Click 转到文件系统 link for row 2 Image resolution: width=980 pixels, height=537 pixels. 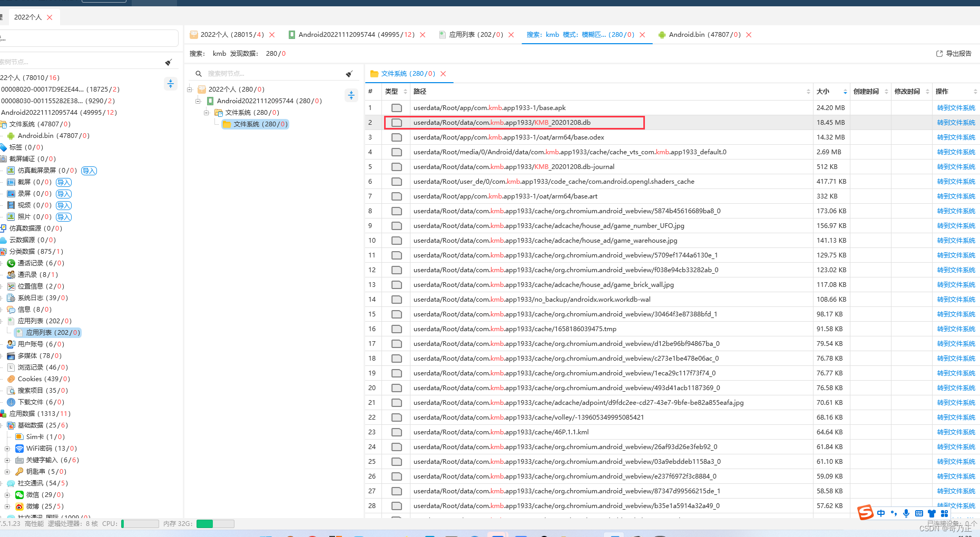(x=956, y=123)
